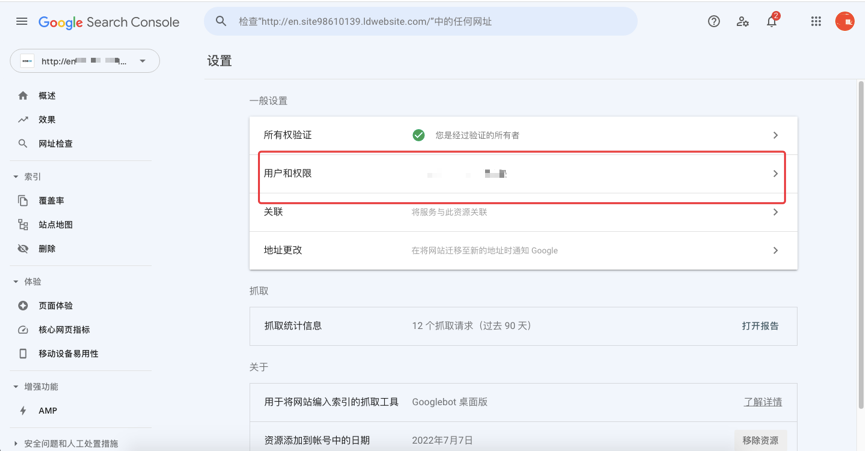The image size is (865, 451).
Task: Open the Help question mark icon
Action: (x=714, y=22)
